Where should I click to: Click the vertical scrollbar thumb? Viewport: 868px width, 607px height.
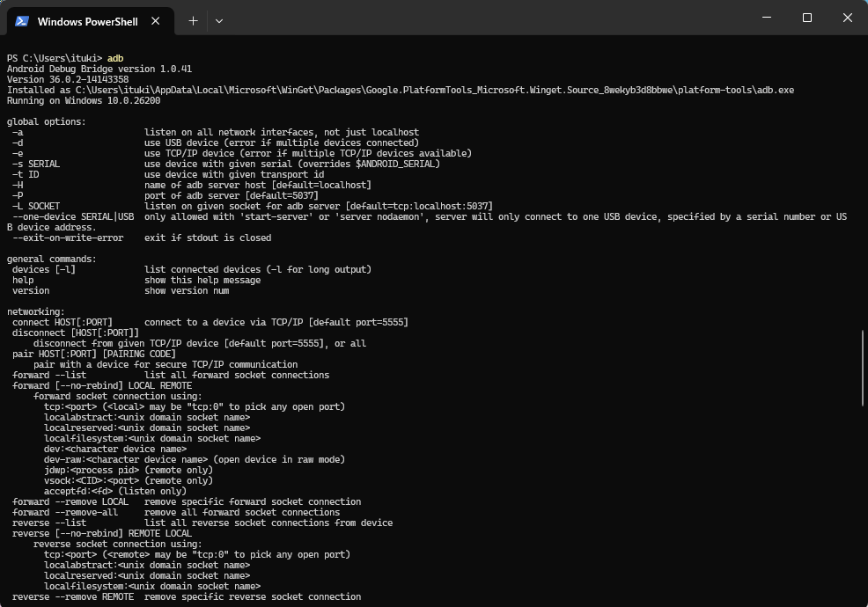click(x=863, y=369)
